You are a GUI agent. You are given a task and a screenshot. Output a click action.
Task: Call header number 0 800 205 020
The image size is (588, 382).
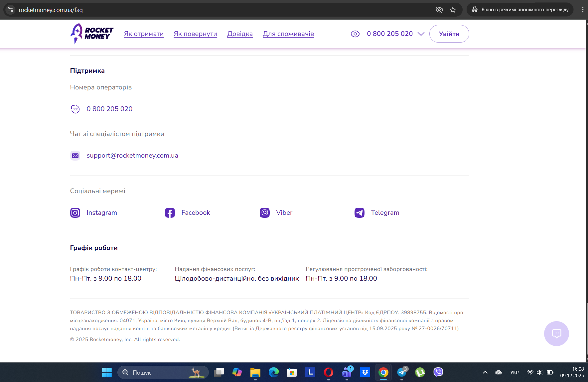[390, 34]
